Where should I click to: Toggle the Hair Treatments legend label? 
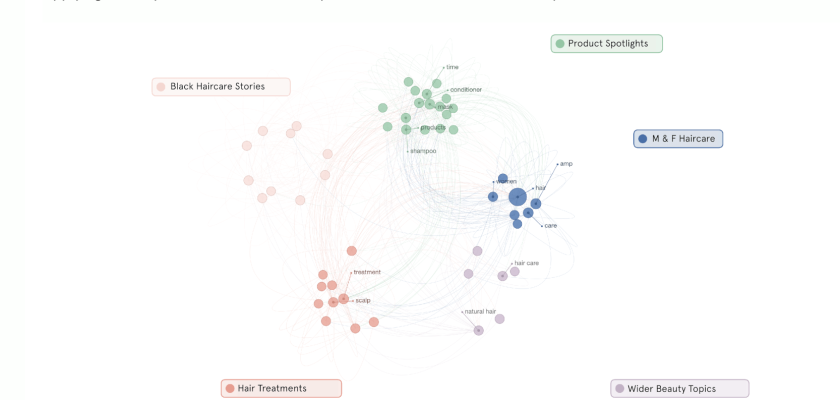pyautogui.click(x=272, y=388)
